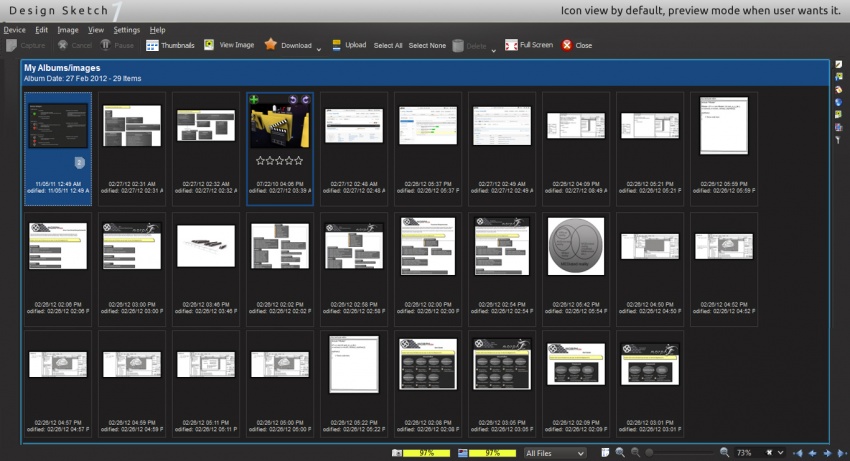This screenshot has width=850, height=461.
Task: Rate the highlighted image five stars
Action: (x=301, y=160)
